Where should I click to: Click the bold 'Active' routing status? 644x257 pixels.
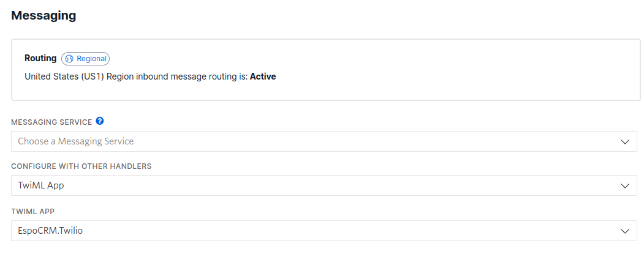coord(263,77)
